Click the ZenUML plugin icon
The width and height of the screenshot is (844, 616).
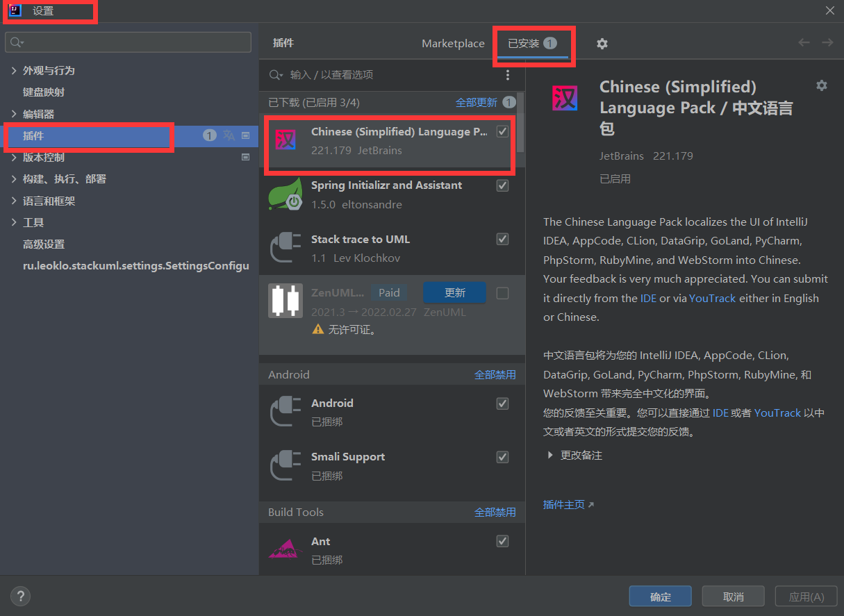coord(285,301)
